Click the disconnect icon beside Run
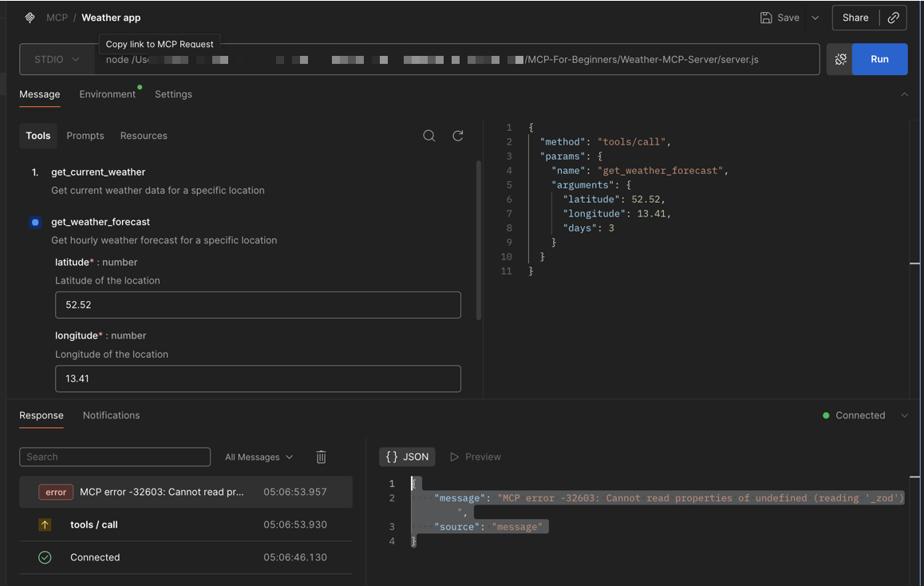The image size is (924, 586). [x=840, y=59]
